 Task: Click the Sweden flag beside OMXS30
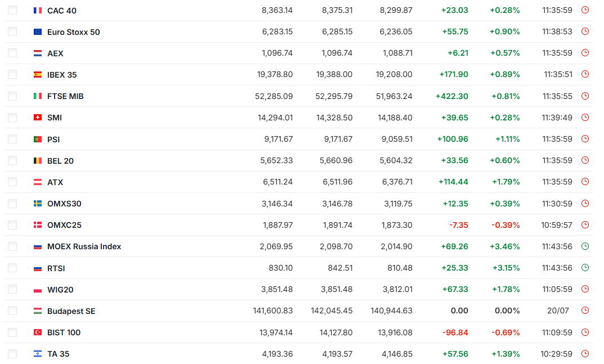pos(37,203)
